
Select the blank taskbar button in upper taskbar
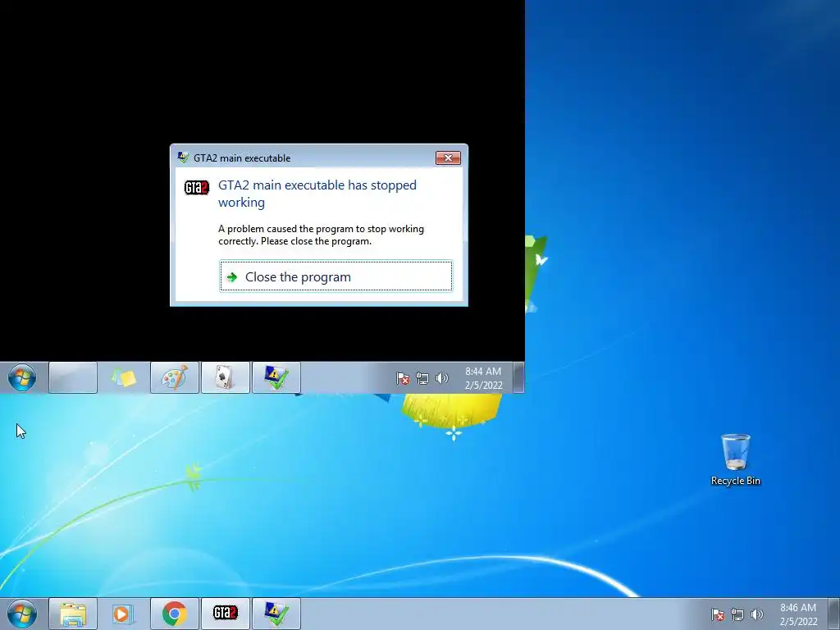tap(73, 377)
